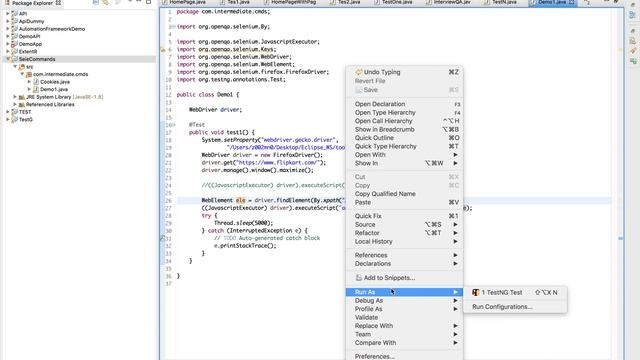Image resolution: width=640 pixels, height=360 pixels.
Task: Open the Local History submenu
Action: [404, 242]
